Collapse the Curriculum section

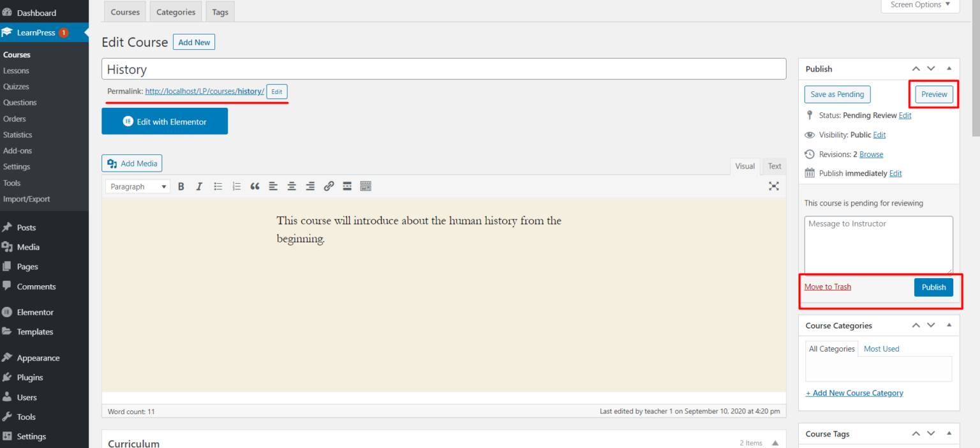(x=775, y=442)
